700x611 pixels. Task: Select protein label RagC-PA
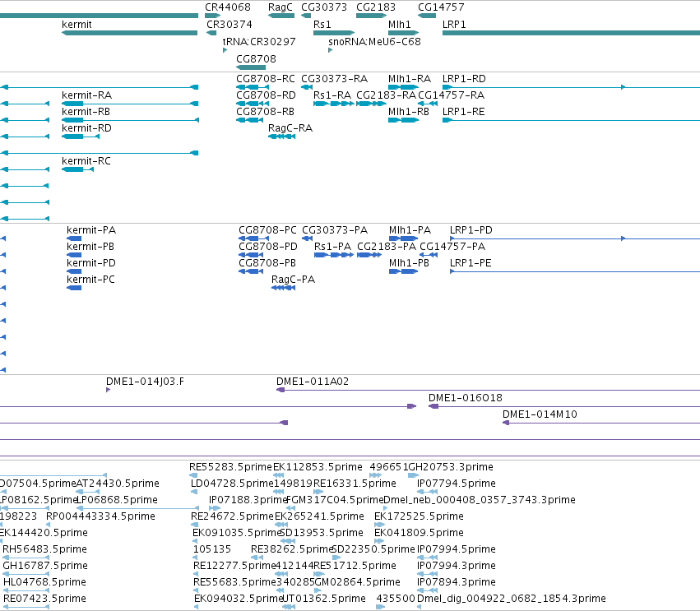tap(294, 280)
